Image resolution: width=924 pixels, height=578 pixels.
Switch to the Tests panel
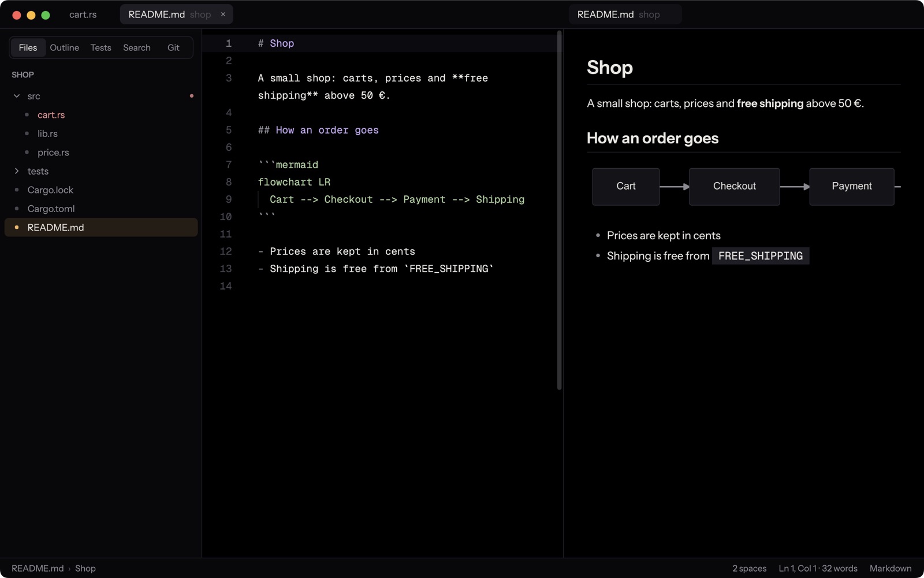coord(100,47)
